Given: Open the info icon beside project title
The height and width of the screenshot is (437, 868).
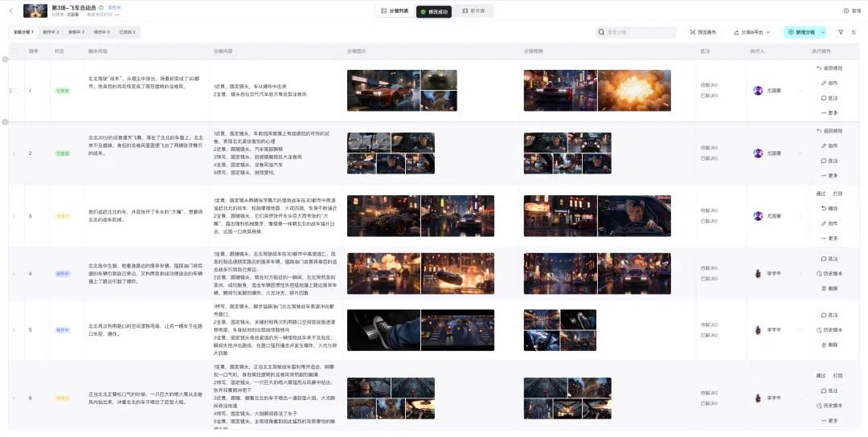Looking at the screenshot, I should (101, 8).
